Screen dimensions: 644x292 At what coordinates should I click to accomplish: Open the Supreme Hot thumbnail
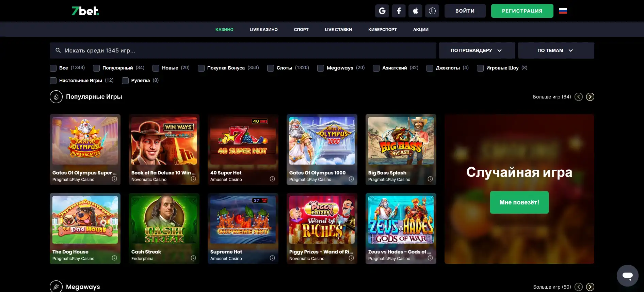(x=243, y=220)
